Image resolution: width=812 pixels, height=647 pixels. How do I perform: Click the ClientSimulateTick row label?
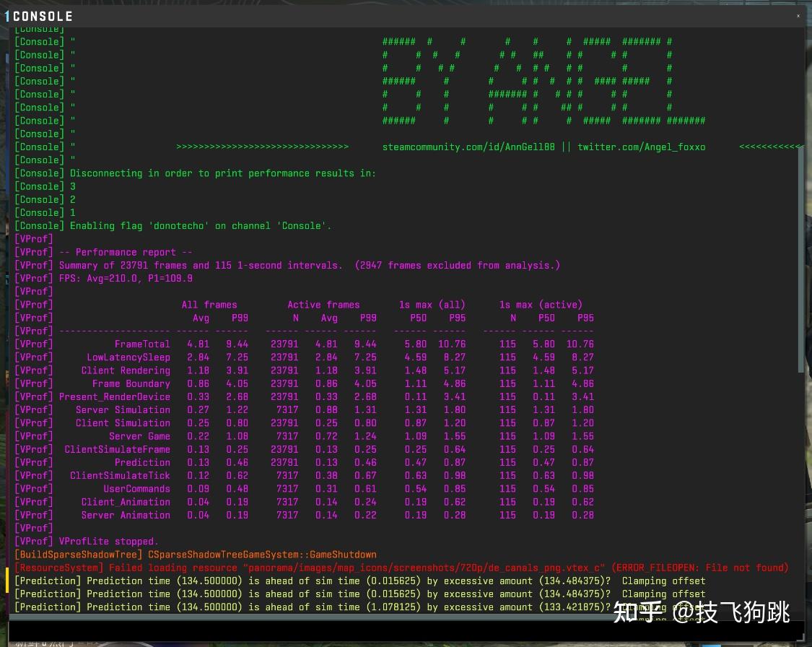(120, 476)
